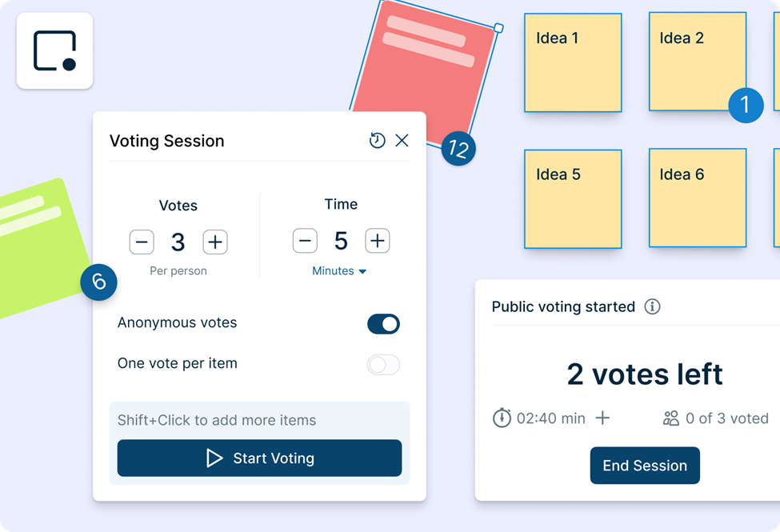Click the Idea 6 sticky note
780x532 pixels.
[698, 198]
